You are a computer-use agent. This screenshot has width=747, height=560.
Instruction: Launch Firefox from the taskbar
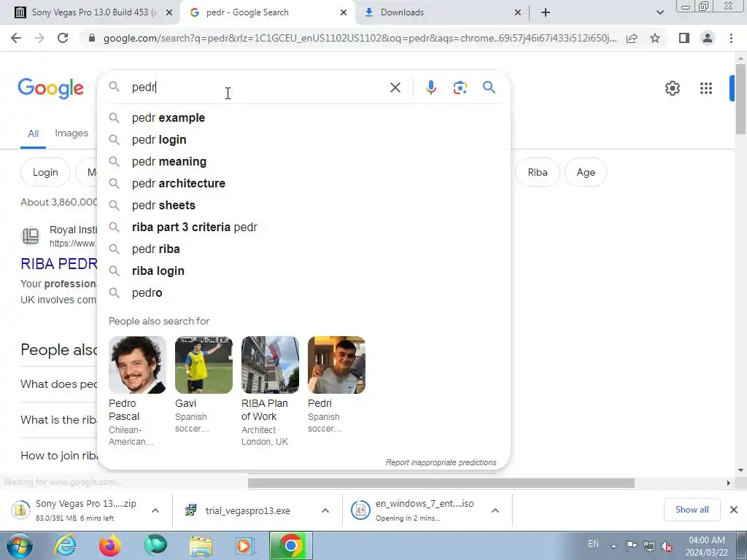click(109, 545)
